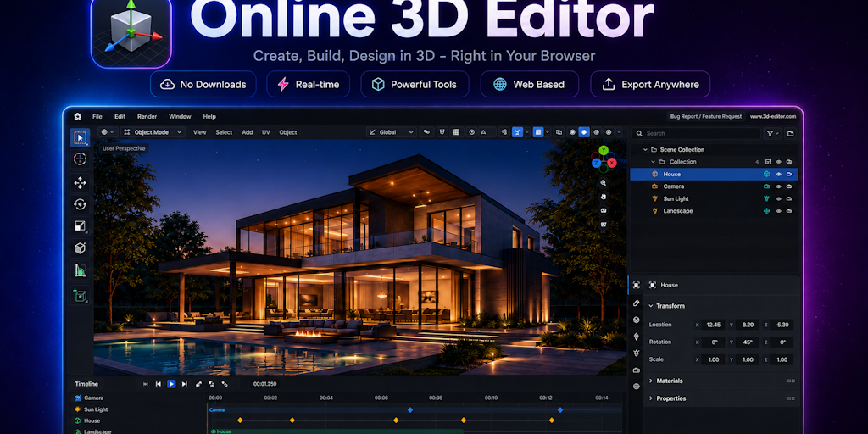This screenshot has height=434, width=868.
Task: Hide Sun Light with its eye icon
Action: tap(778, 198)
